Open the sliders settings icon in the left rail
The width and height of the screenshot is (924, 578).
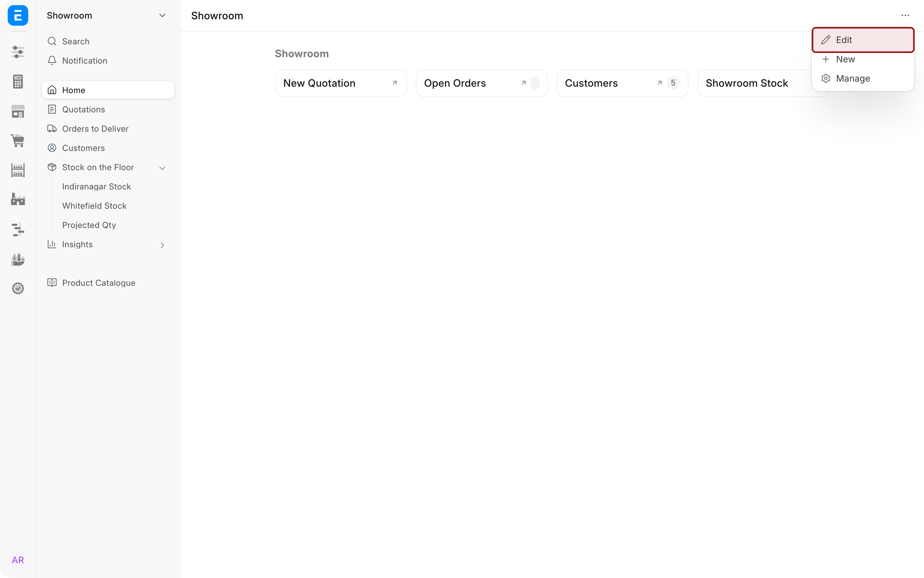(18, 52)
